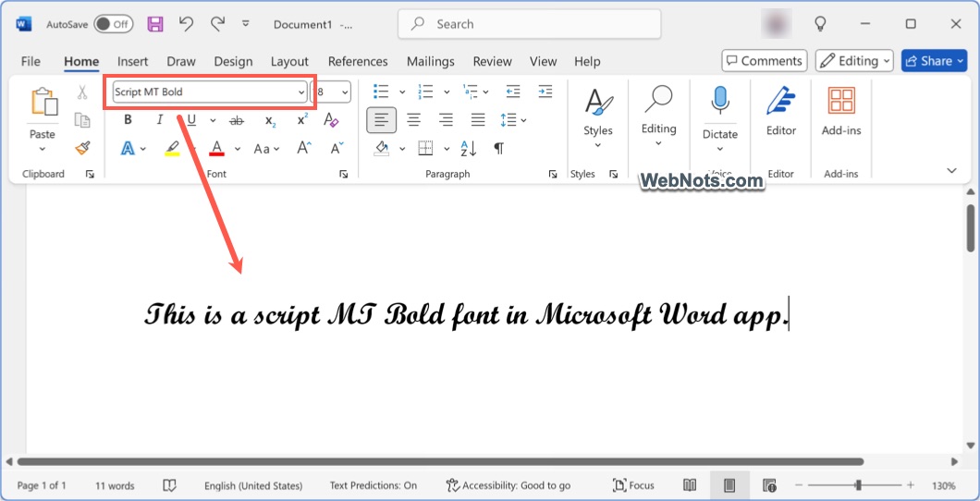The width and height of the screenshot is (980, 501).
Task: Open Change Case Aa menu
Action: pyautogui.click(x=266, y=149)
